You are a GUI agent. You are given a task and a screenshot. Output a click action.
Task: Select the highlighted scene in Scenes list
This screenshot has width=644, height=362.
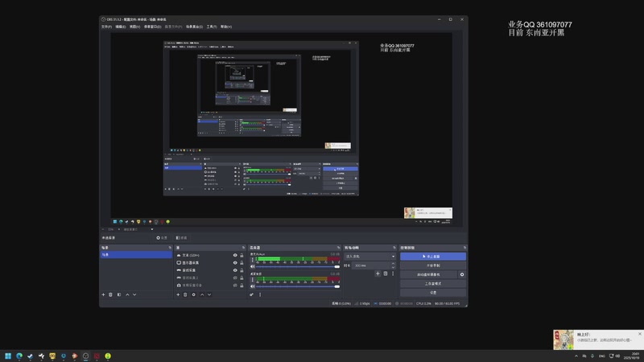(136, 255)
